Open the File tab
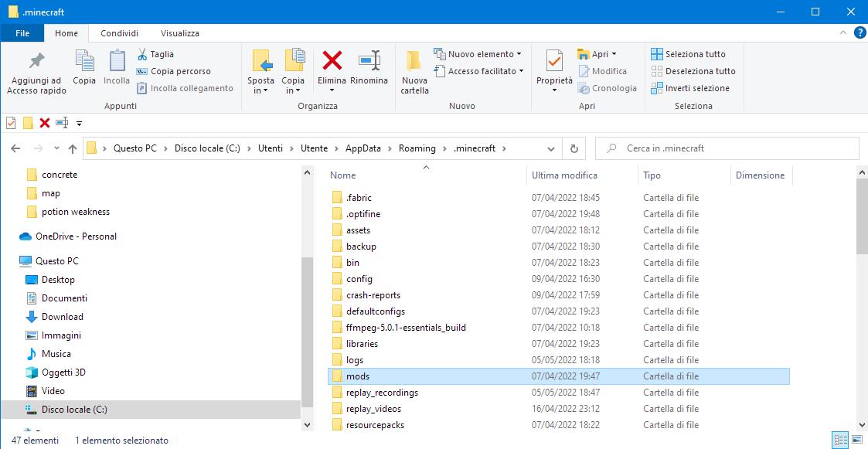The image size is (868, 449). tap(22, 33)
